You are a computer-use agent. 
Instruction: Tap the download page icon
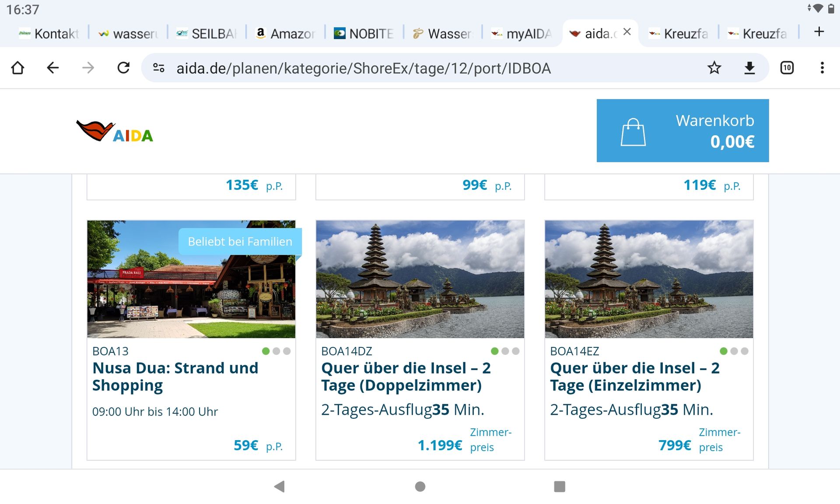[x=749, y=68]
